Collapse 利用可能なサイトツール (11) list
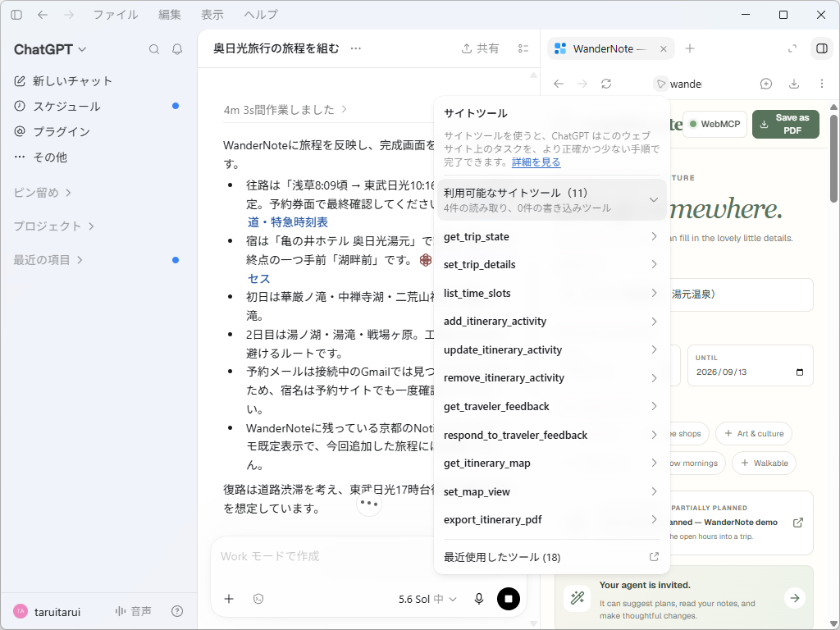The image size is (840, 630). tap(552, 200)
